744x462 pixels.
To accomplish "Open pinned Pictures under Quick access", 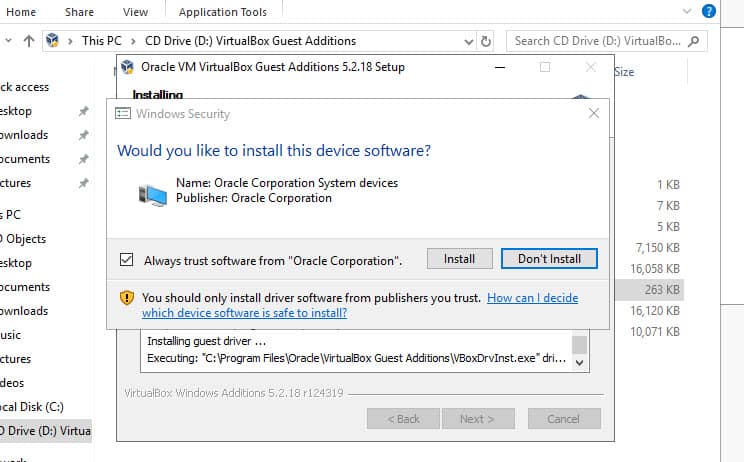I will (x=16, y=183).
